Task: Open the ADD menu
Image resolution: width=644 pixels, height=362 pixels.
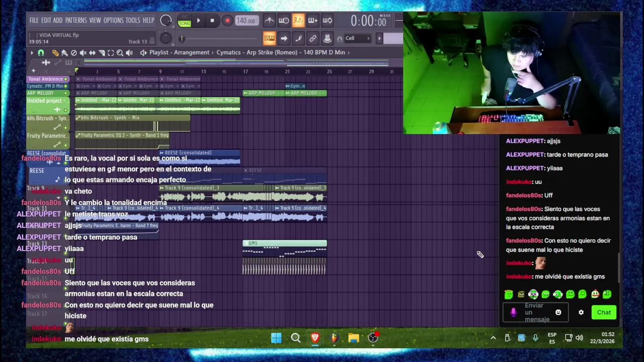Action: point(58,20)
